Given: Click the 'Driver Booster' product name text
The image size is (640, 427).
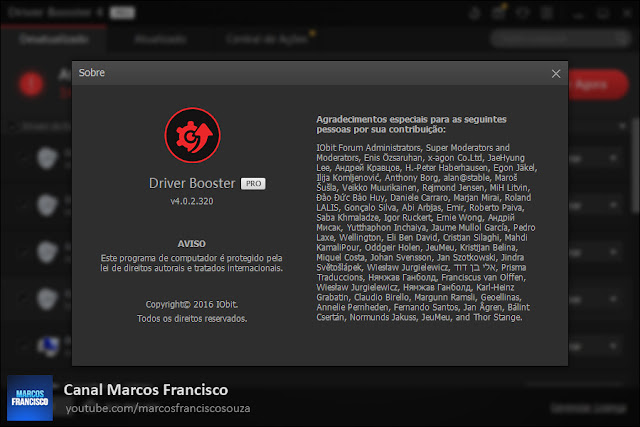Looking at the screenshot, I should coord(192,184).
